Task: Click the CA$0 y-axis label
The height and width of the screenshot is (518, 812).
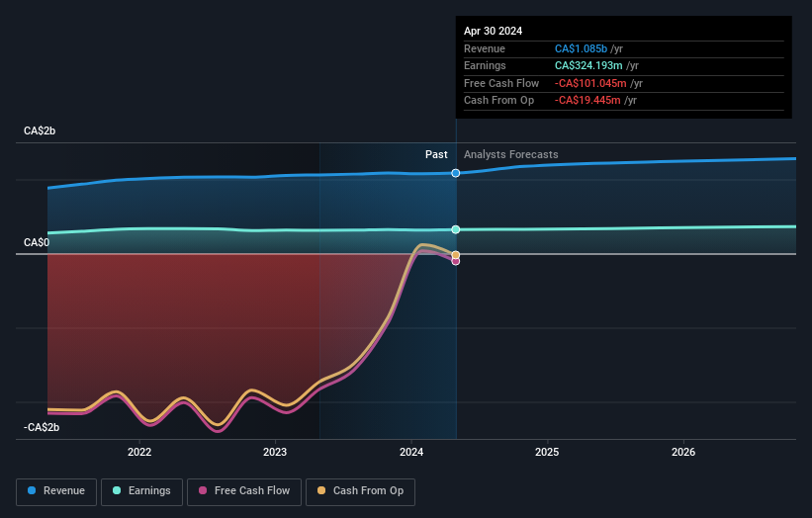Action: point(37,243)
